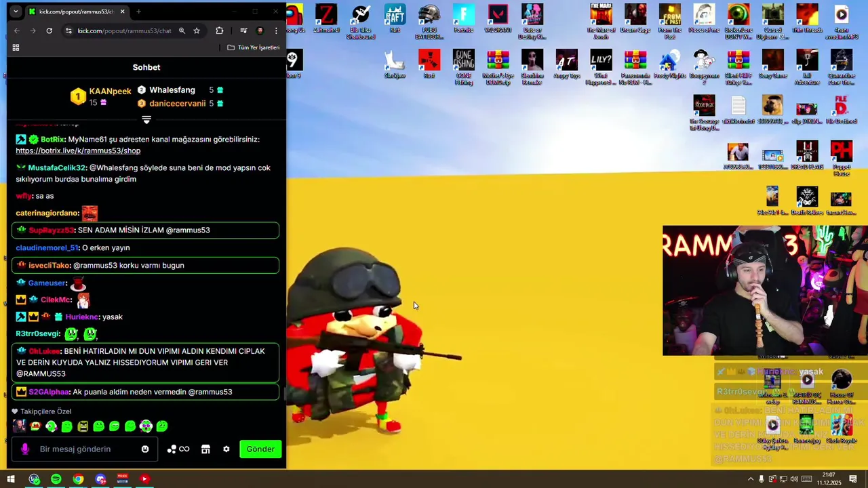Bookmark this page with the star icon
Screen dimensions: 868x488
pyautogui.click(x=197, y=30)
